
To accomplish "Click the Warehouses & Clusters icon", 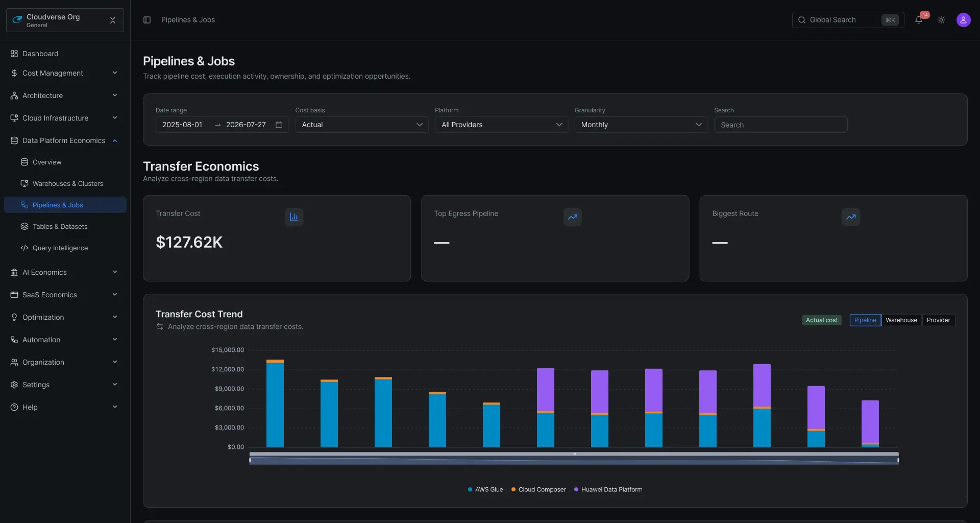I will [x=24, y=183].
